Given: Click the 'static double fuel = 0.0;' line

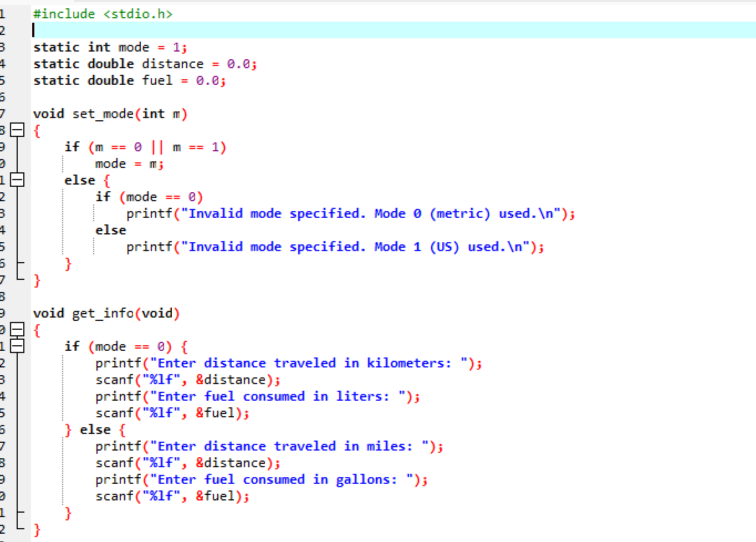Looking at the screenshot, I should tap(129, 80).
